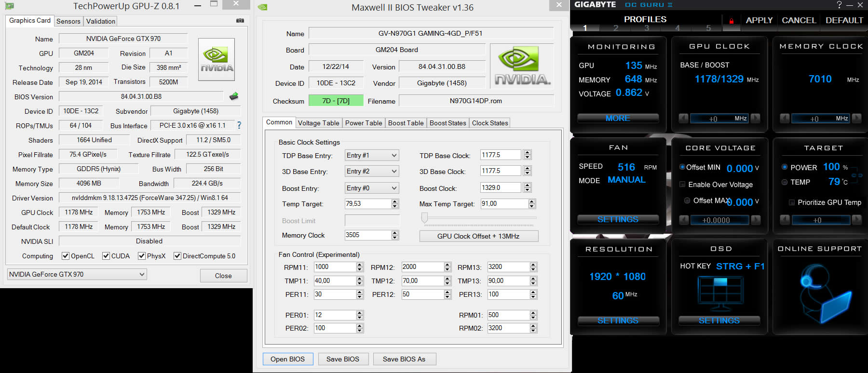Viewport: 868px width, 373px height.
Task: Open the Voltage Table tab
Action: 318,123
